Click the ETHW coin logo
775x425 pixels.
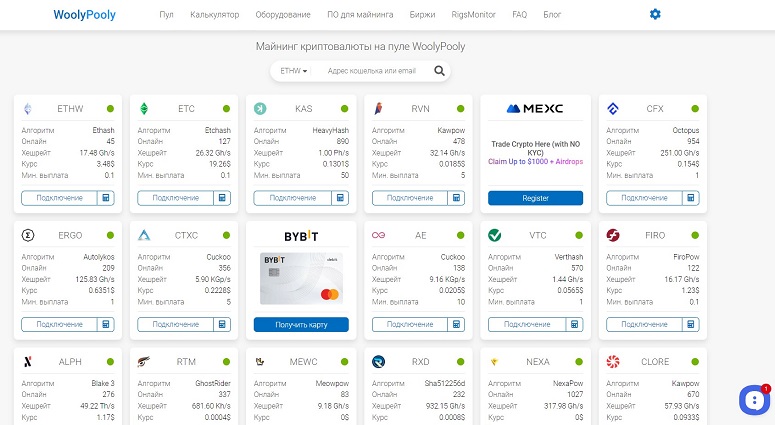(28, 109)
